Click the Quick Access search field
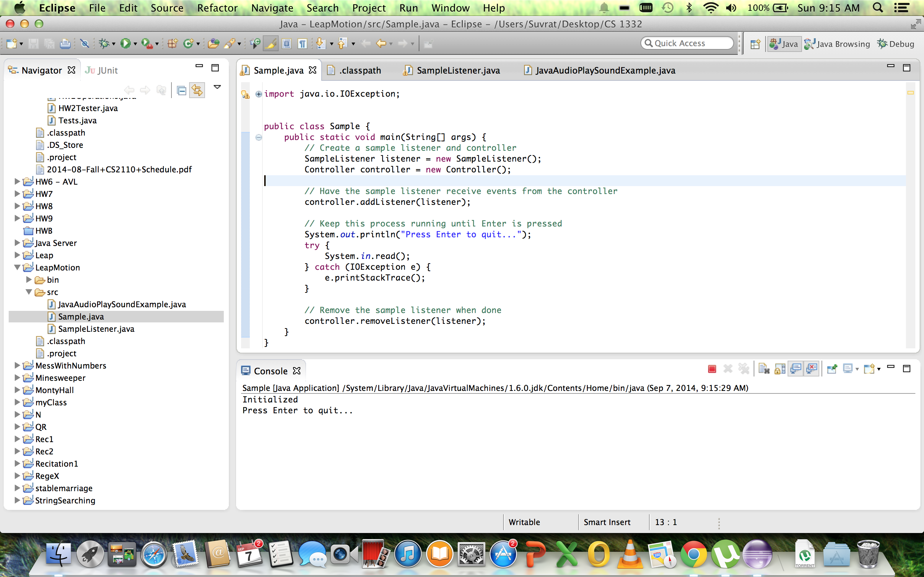Image resolution: width=924 pixels, height=577 pixels. [687, 43]
